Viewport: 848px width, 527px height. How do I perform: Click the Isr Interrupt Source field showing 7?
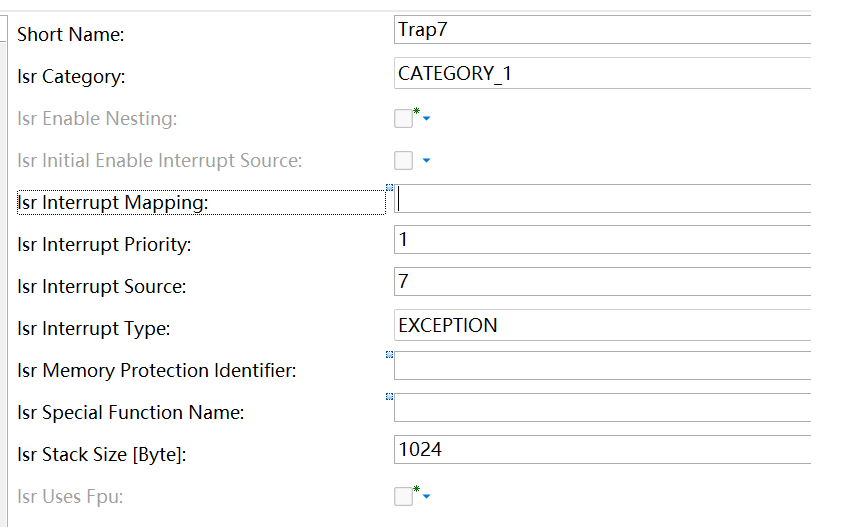pyautogui.click(x=602, y=281)
